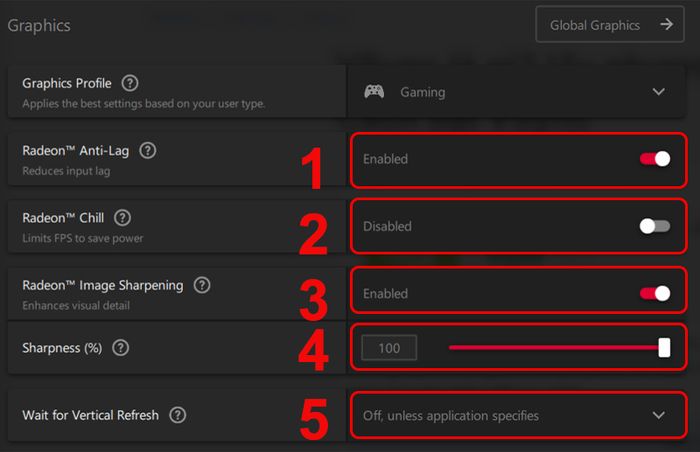Toggle Radeon Image Sharpening switch
This screenshot has height=452, width=700.
pyautogui.click(x=655, y=293)
